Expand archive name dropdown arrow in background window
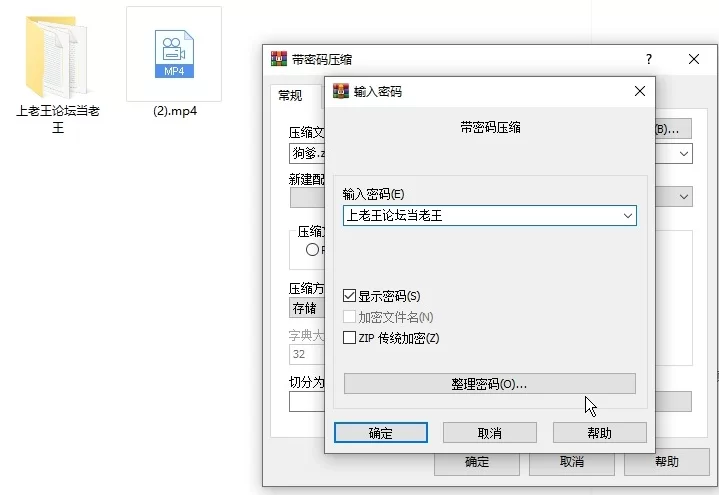Screen dimensions: 719x495 pos(684,154)
